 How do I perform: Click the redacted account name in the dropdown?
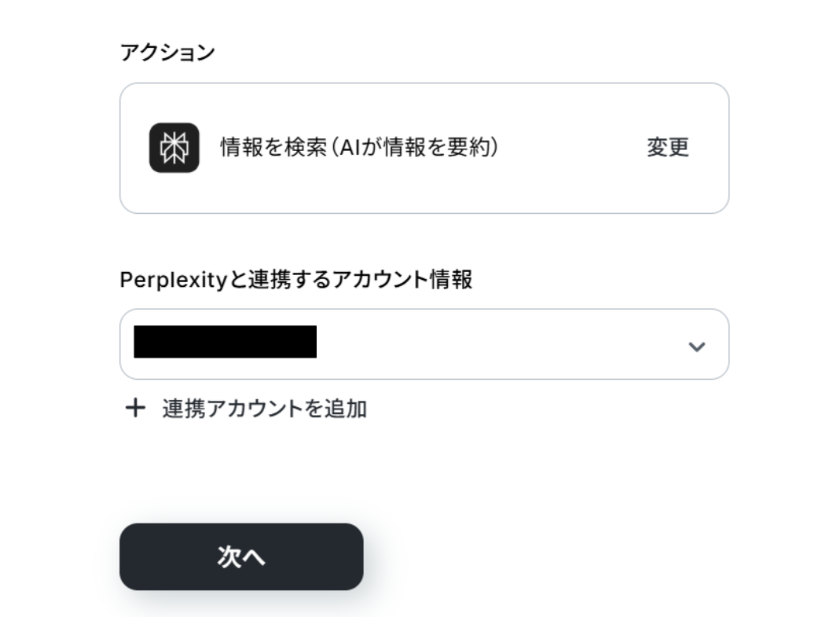pos(225,342)
